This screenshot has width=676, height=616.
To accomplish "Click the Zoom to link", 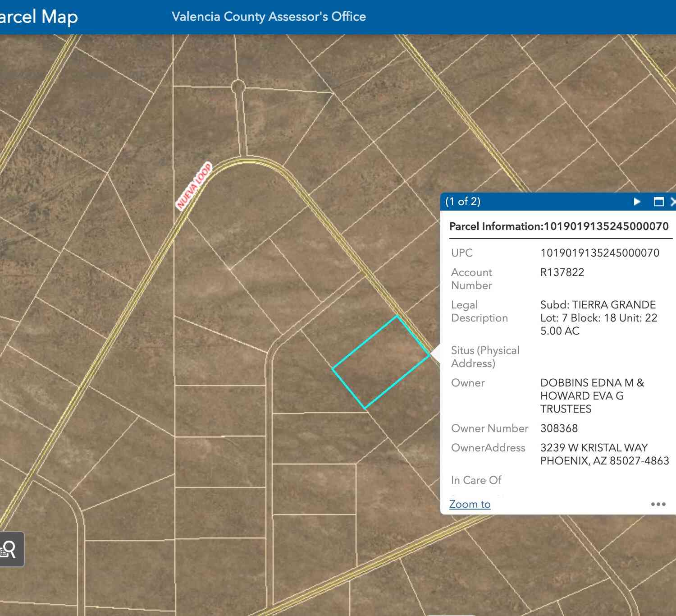I will click(x=470, y=504).
